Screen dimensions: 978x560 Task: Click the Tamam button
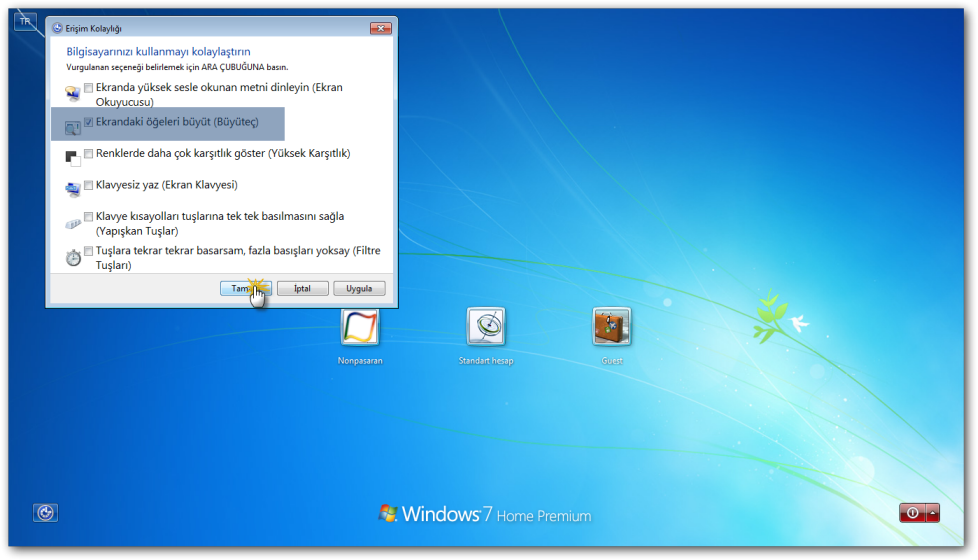click(246, 289)
